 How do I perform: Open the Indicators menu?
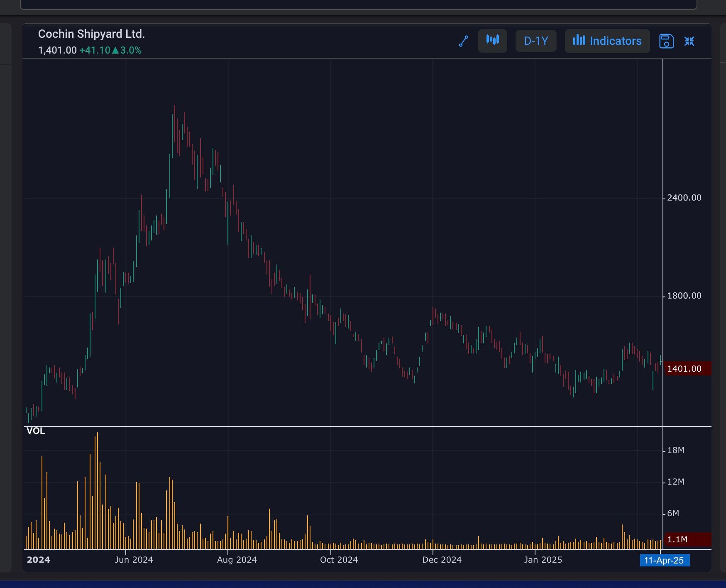(x=607, y=41)
